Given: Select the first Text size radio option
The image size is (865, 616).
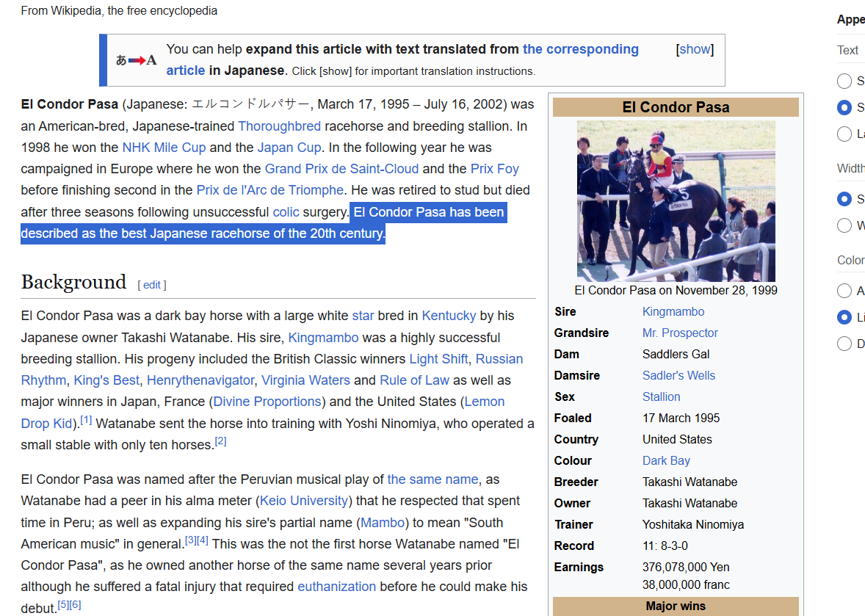Looking at the screenshot, I should coord(844,81).
